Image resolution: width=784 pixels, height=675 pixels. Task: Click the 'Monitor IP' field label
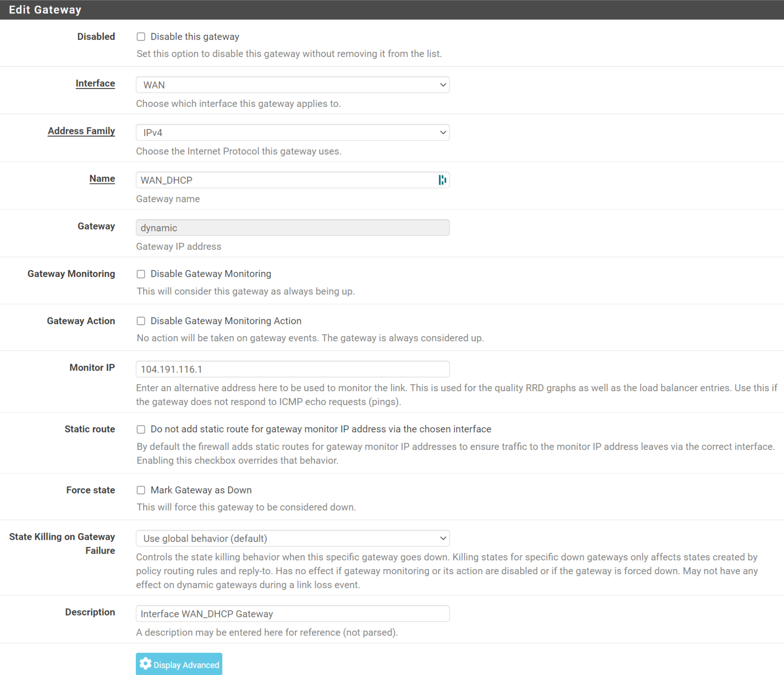click(92, 368)
